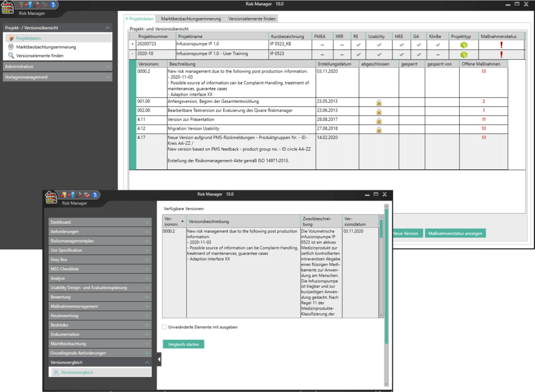
Task: Click the alarm clock icon beside Marktbeobachtungserinnerung
Action: [x=11, y=47]
